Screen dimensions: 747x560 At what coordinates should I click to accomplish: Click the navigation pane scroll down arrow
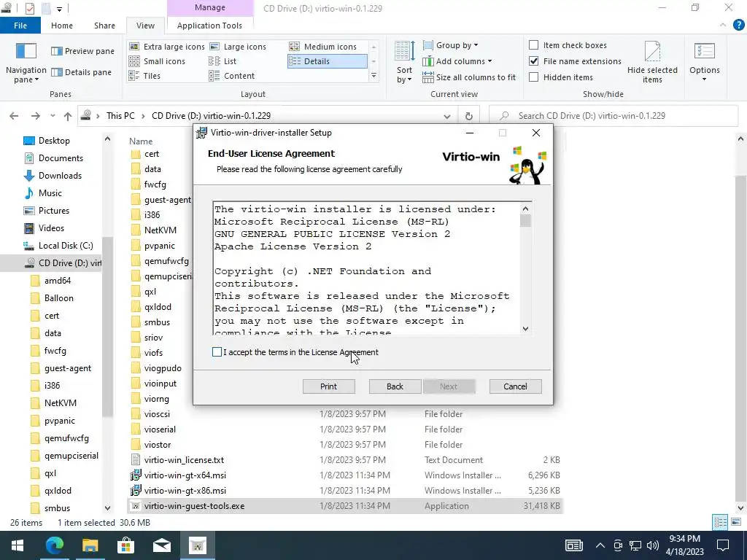pos(107,508)
